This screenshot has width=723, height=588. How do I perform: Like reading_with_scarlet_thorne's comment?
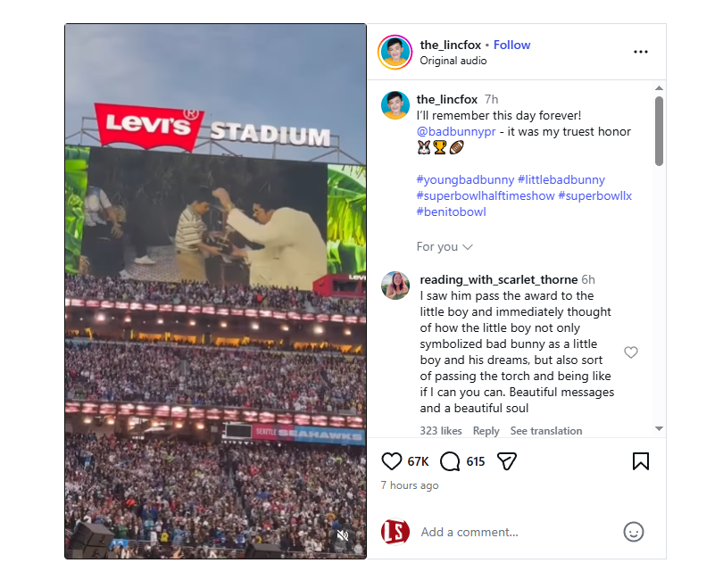630,352
